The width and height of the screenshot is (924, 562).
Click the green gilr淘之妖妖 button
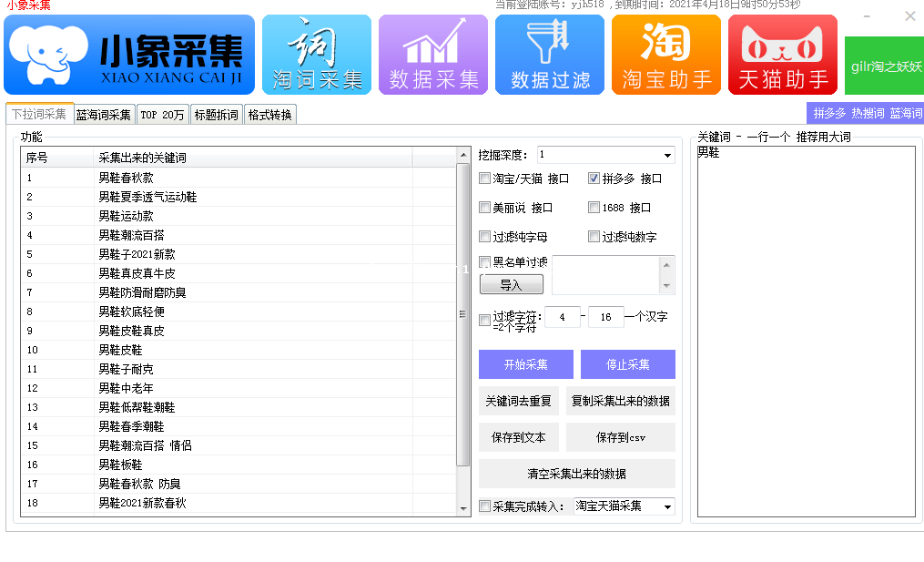coord(884,66)
